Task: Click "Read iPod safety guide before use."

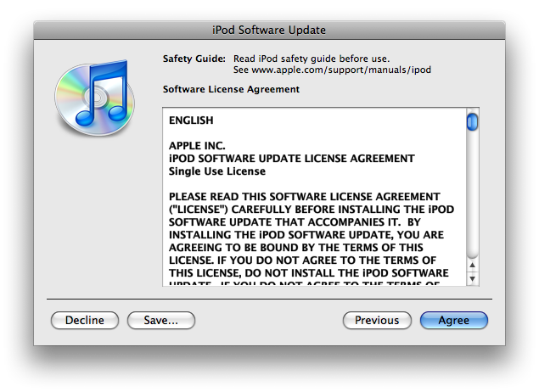Action: (312, 59)
